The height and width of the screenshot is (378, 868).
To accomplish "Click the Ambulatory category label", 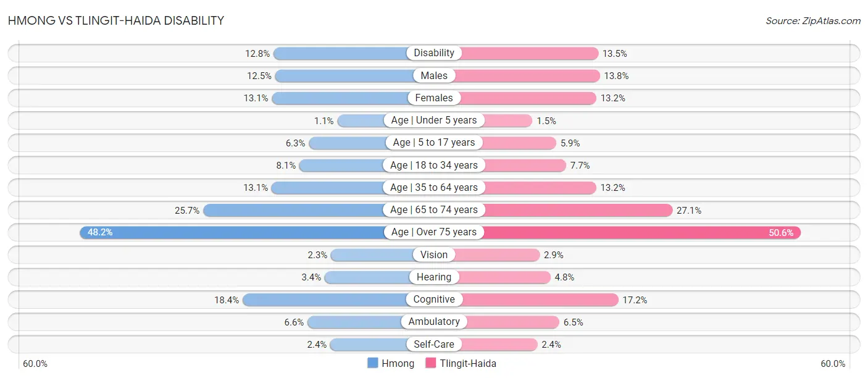I will click(434, 322).
